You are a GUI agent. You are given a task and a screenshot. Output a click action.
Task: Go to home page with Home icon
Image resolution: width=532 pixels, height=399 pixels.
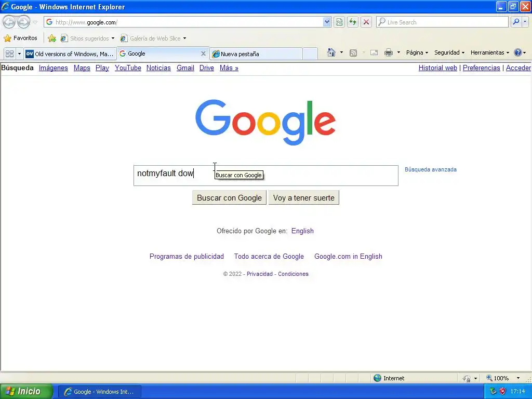[331, 52]
